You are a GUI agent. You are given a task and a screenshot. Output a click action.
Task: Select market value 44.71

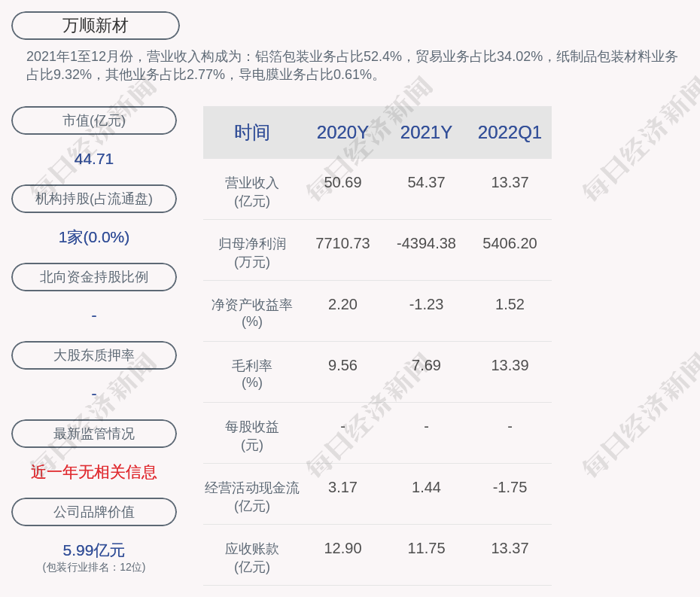coord(94,159)
